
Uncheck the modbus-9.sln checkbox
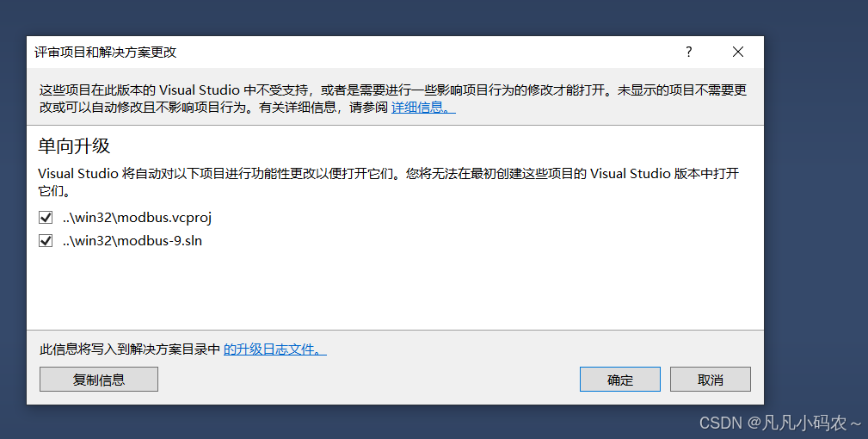point(46,241)
